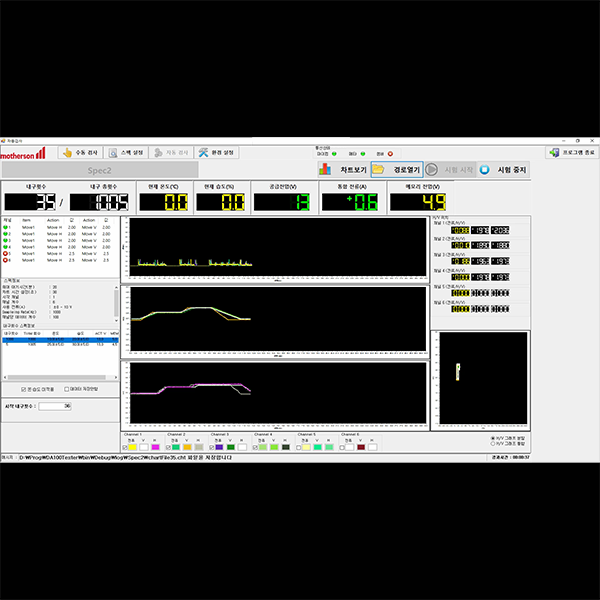Click the greyed 자동 검사 auto test button
The image size is (600, 600).
pyautogui.click(x=172, y=153)
